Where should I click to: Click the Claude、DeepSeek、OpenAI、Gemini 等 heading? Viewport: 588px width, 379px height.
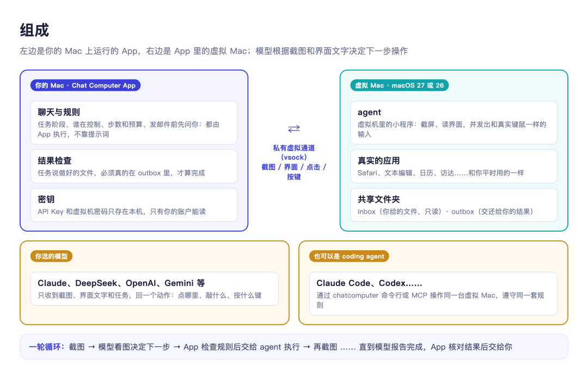121,283
